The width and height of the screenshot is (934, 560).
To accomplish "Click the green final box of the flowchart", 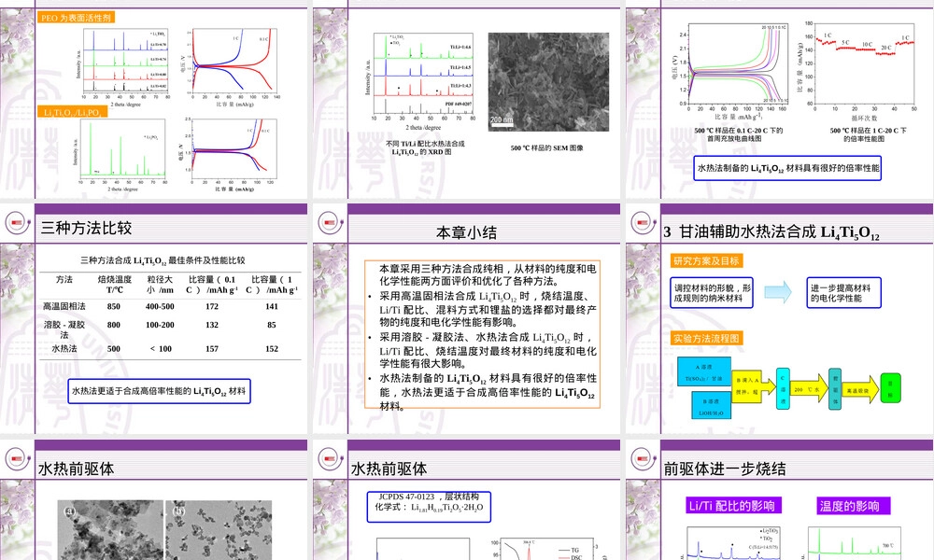I will (x=890, y=388).
